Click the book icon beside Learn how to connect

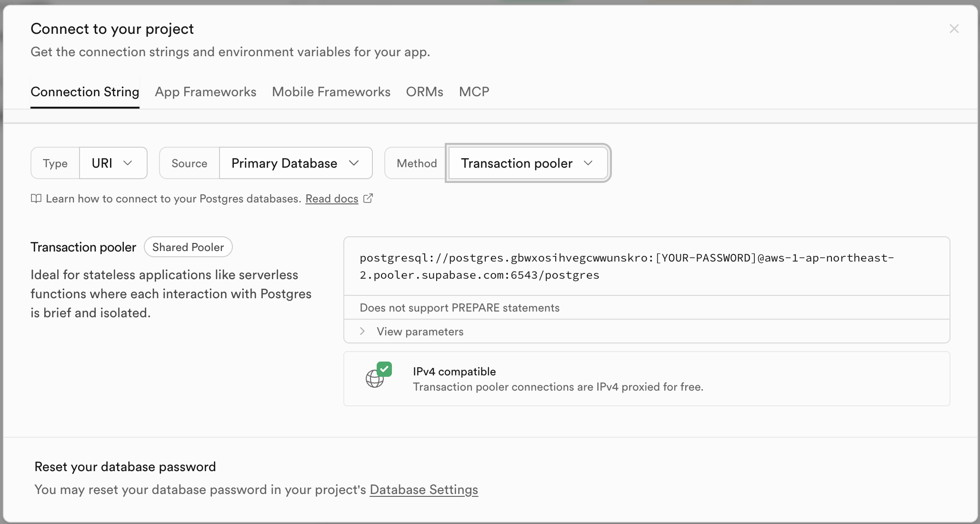pos(36,199)
